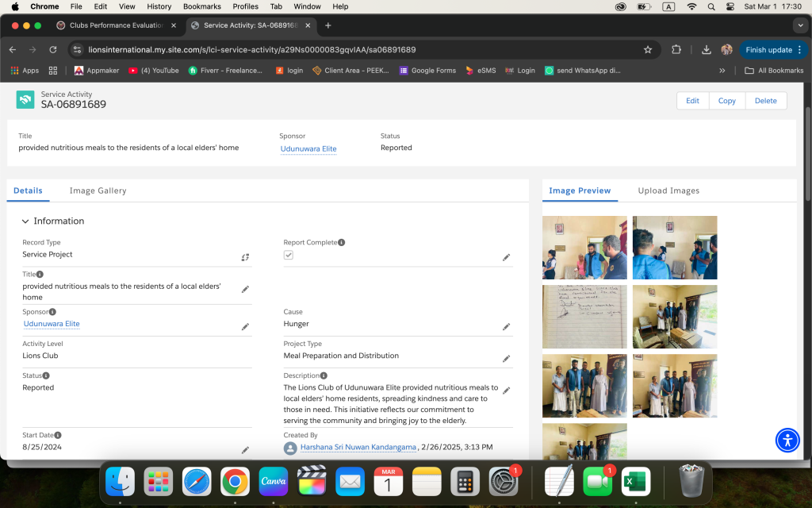This screenshot has width=812, height=508.
Task: Click the Change Record Type icon
Action: [246, 257]
